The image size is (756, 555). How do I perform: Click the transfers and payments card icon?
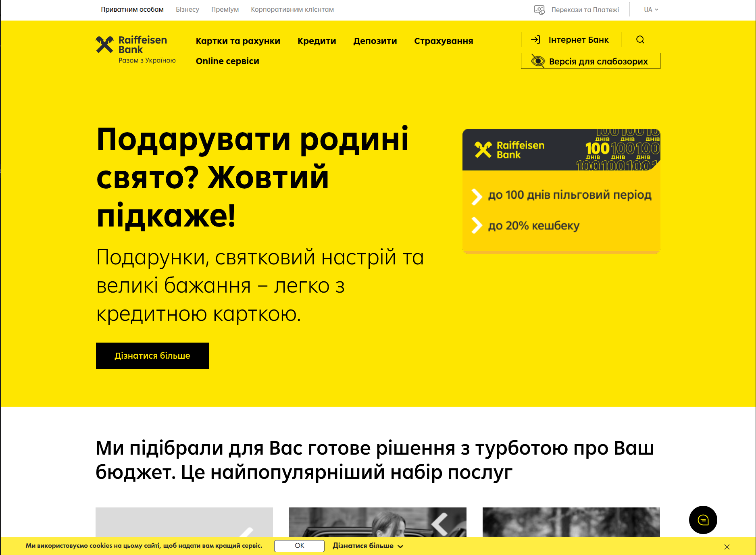[x=539, y=10]
